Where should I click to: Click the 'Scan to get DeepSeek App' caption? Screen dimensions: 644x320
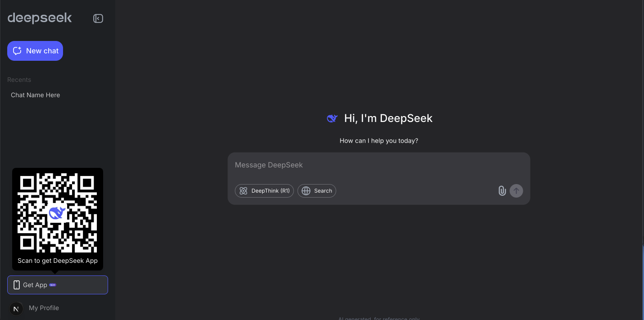pos(58,261)
